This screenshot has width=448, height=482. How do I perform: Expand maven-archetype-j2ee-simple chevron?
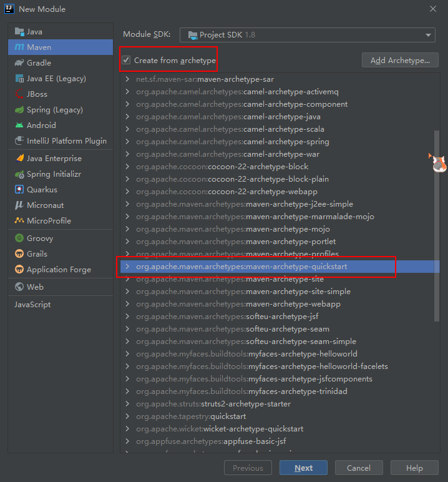(127, 204)
